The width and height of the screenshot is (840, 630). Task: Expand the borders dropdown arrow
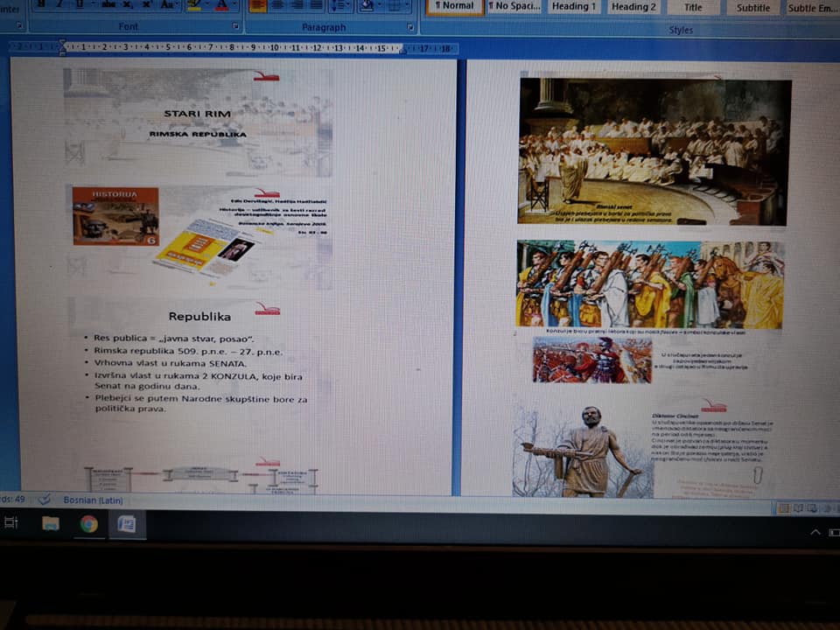[407, 6]
